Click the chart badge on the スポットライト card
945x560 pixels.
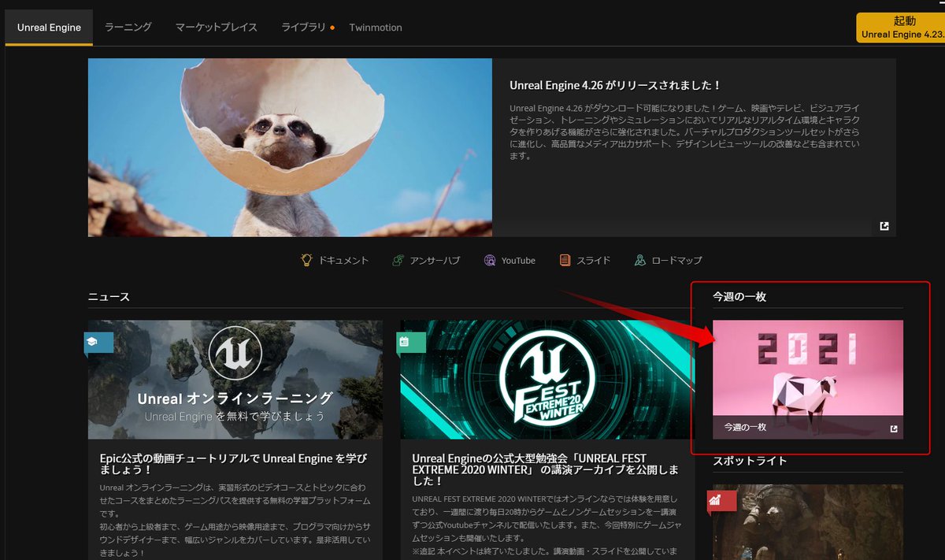723,499
